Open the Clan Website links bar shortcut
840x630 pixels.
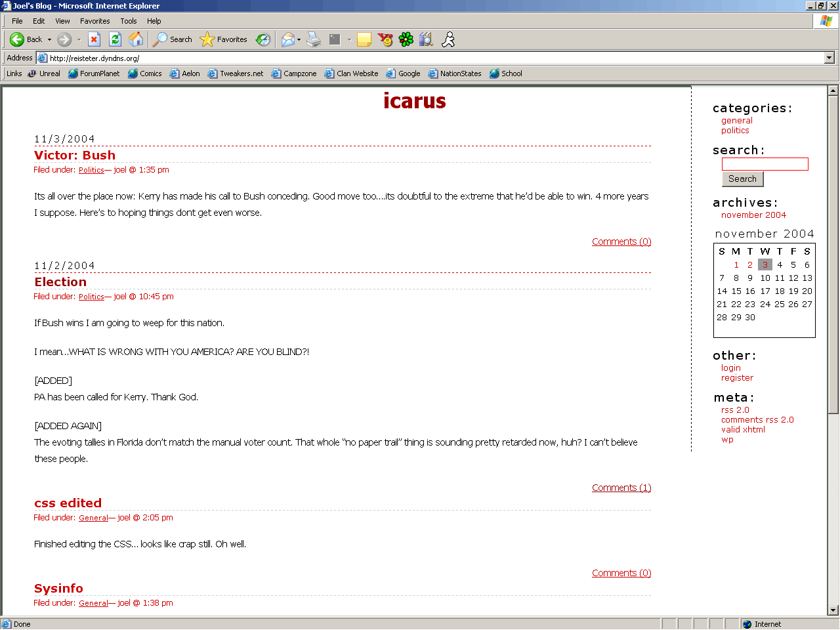tap(352, 73)
